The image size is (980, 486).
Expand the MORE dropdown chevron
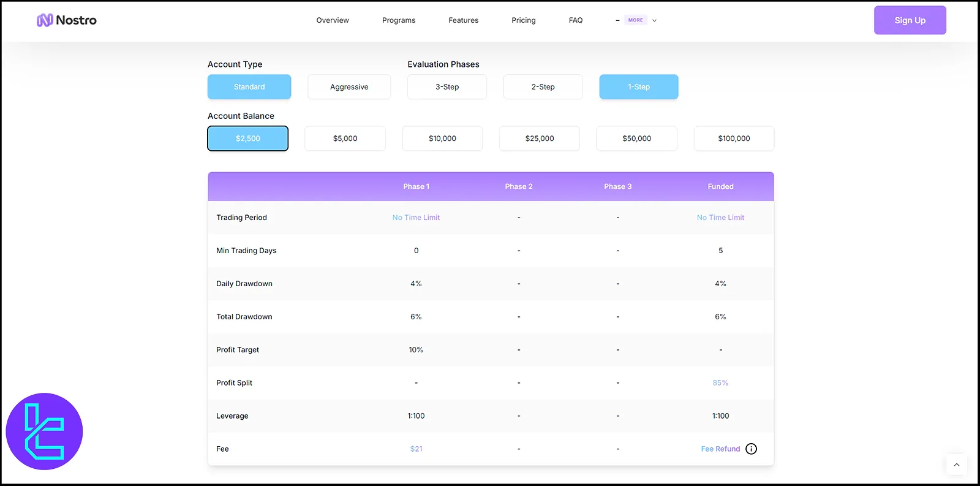pos(654,20)
